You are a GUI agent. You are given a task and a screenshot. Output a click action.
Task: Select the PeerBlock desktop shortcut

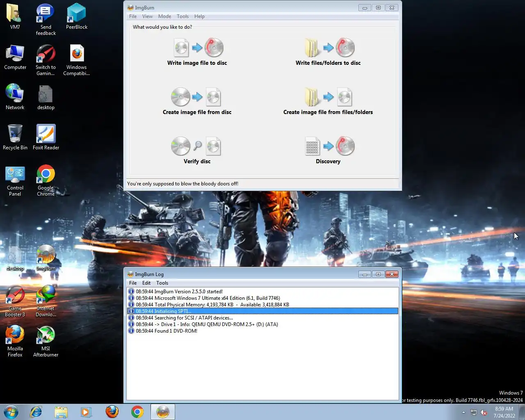[77, 16]
